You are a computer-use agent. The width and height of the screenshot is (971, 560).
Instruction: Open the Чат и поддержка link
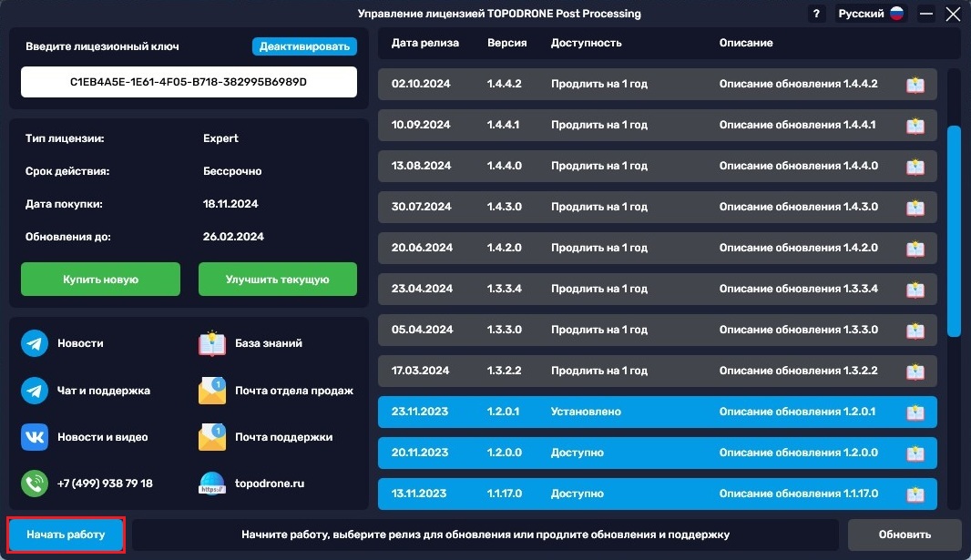[x=104, y=391]
